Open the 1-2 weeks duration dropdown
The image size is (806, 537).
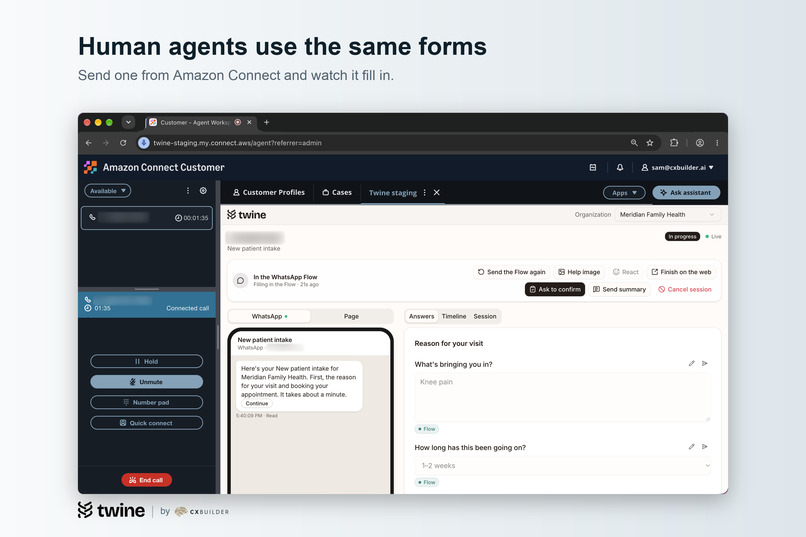[x=562, y=466]
